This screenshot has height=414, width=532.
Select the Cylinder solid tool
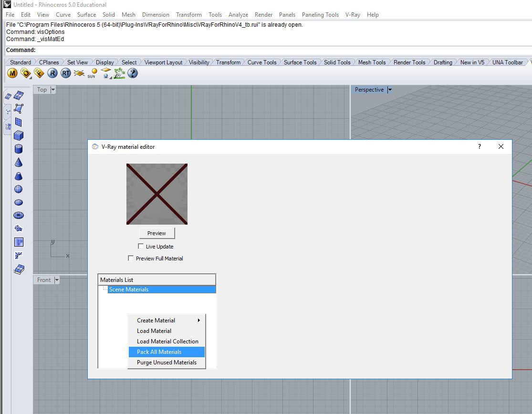tap(19, 149)
